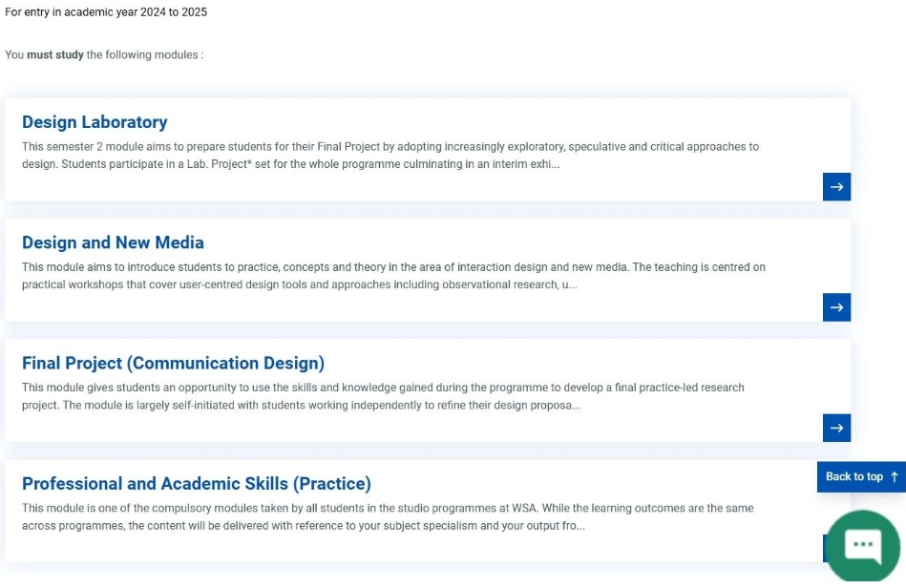Open the green live chat bubble
Viewport: 906px width, 588px height.
[863, 546]
